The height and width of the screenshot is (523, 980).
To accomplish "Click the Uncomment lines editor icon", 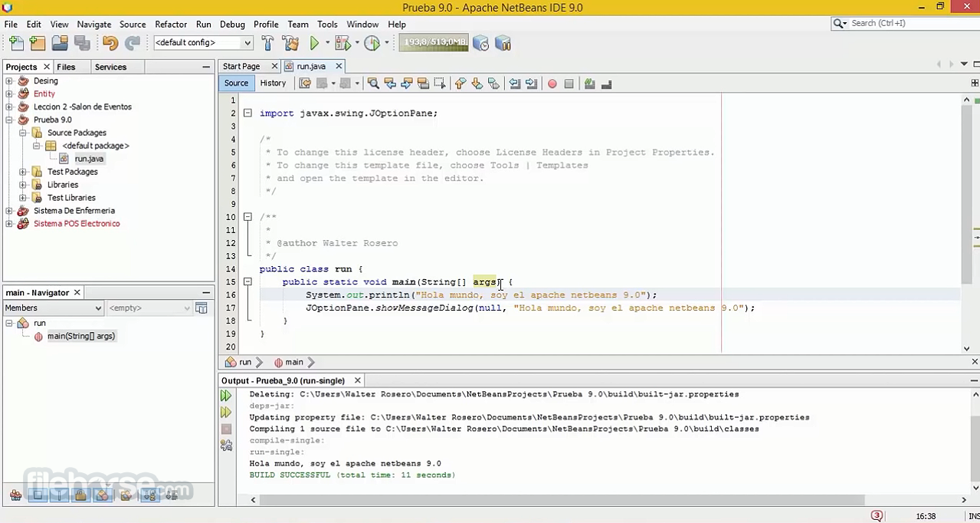I will pos(606,84).
